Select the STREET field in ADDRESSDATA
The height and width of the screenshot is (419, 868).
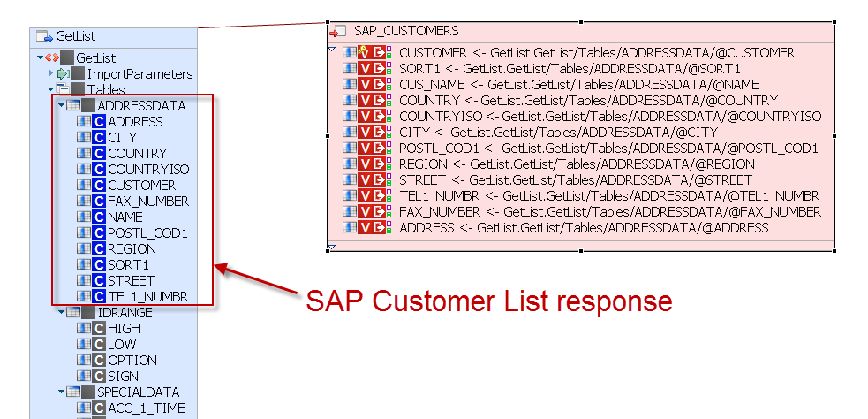(x=132, y=281)
